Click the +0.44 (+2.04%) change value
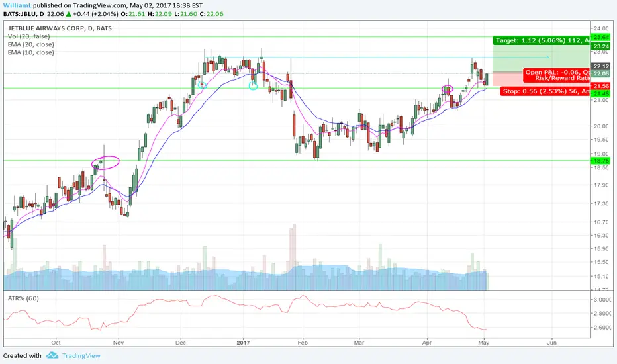 pyautogui.click(x=95, y=14)
